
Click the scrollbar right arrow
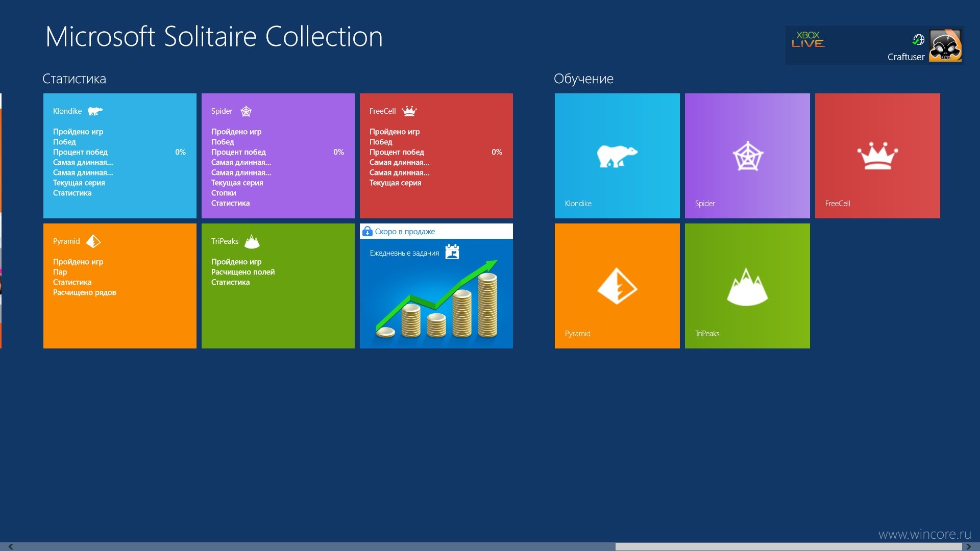968,546
